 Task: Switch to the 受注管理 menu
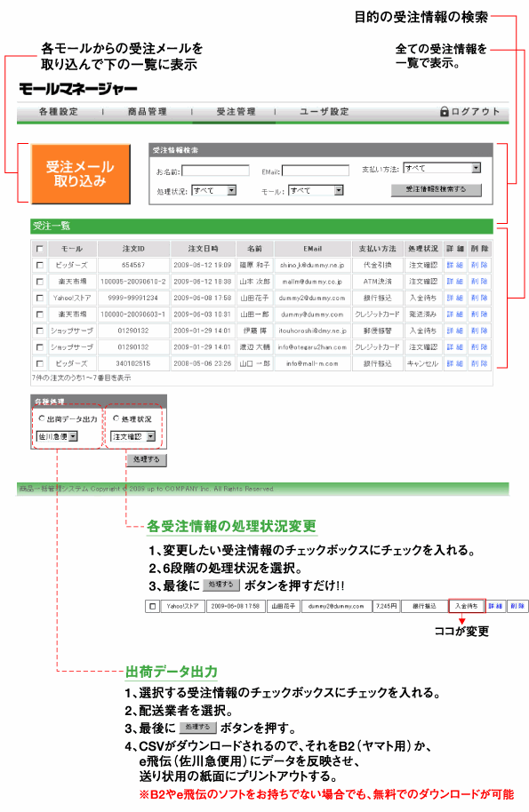[x=236, y=111]
